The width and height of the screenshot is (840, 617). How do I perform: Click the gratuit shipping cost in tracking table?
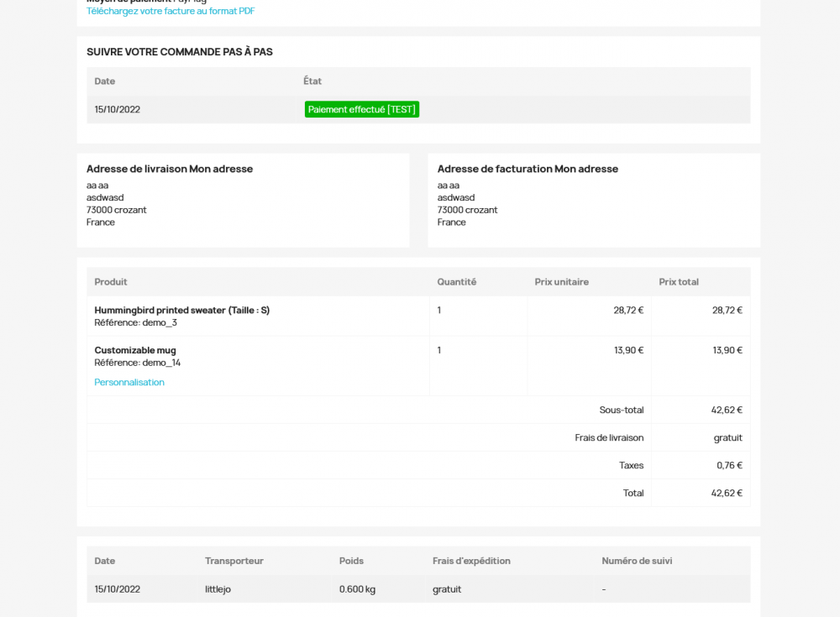coord(446,588)
